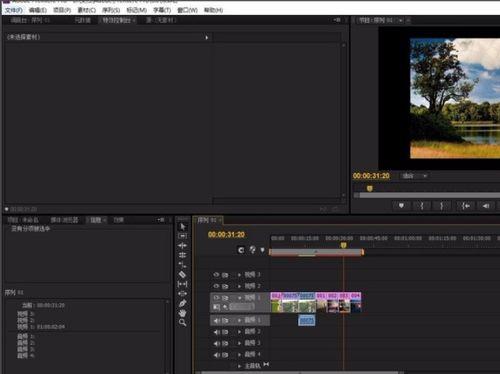The width and height of the screenshot is (500, 374).
Task: Collapse the Video 1 track
Action: tap(239, 298)
